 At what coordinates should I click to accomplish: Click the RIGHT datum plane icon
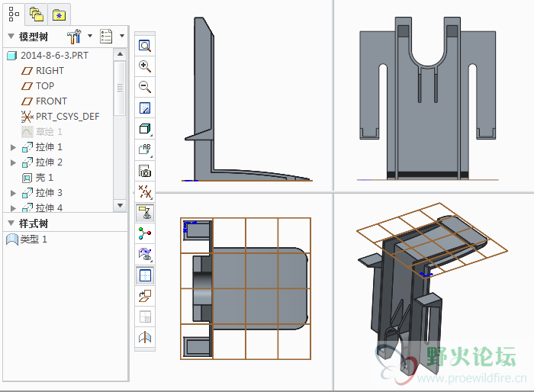pos(27,71)
